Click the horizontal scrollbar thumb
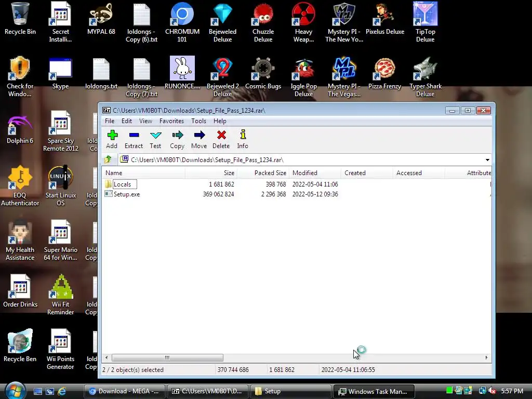The width and height of the screenshot is (532, 399). point(167,357)
